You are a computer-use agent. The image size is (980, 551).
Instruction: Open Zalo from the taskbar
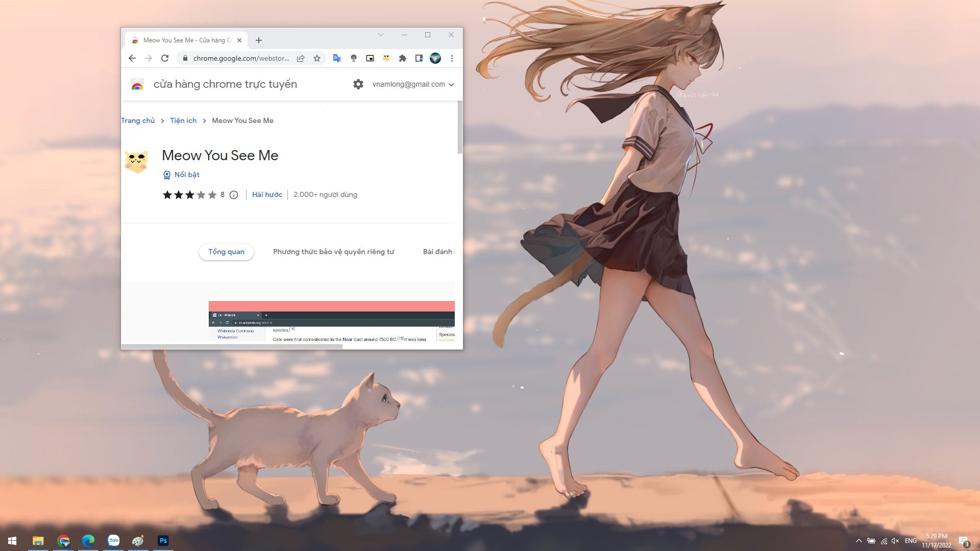pyautogui.click(x=113, y=541)
